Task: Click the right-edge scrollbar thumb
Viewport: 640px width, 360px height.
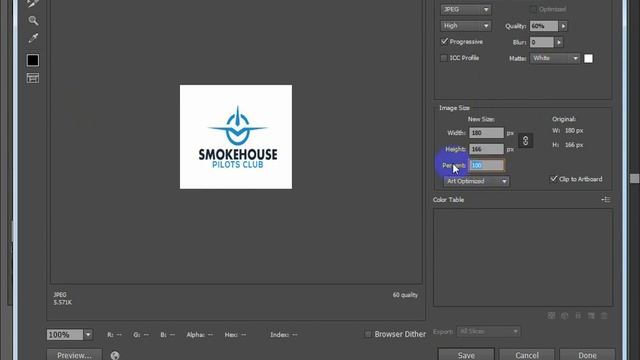Action: (635, 179)
